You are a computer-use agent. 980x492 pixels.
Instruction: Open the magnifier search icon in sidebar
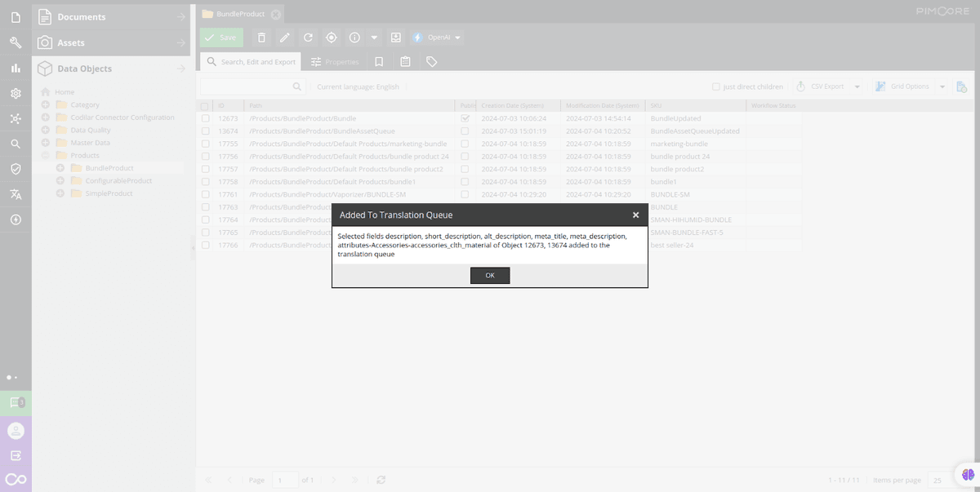(16, 144)
